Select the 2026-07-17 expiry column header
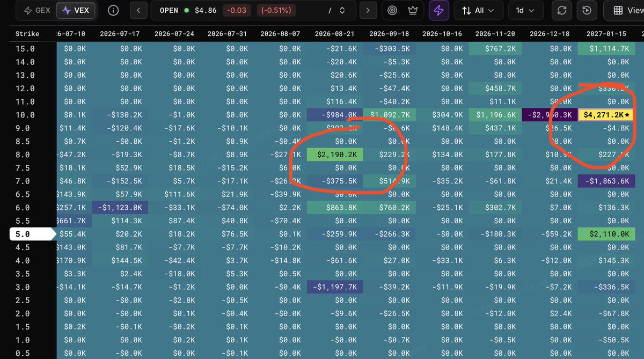This screenshot has width=644, height=359. point(120,33)
